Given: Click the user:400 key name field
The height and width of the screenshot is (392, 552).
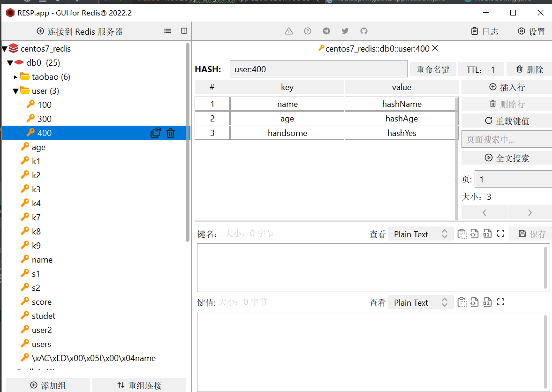Looking at the screenshot, I should (318, 69).
